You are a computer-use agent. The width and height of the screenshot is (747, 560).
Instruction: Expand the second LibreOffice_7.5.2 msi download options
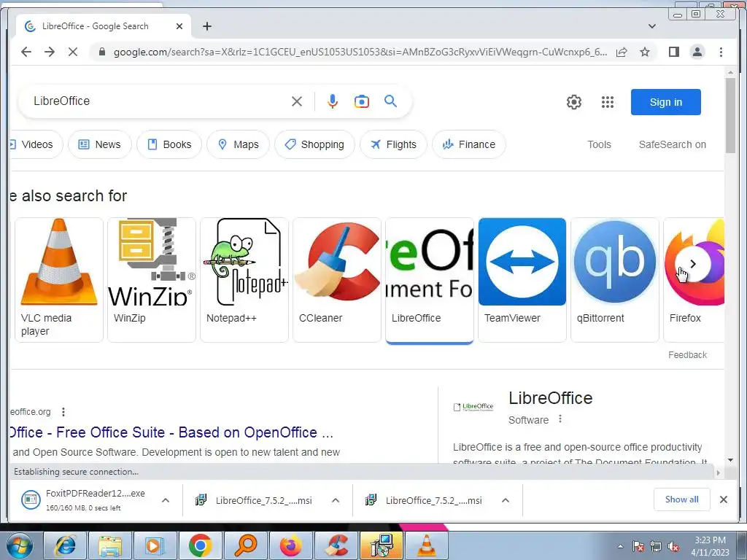[x=506, y=500]
